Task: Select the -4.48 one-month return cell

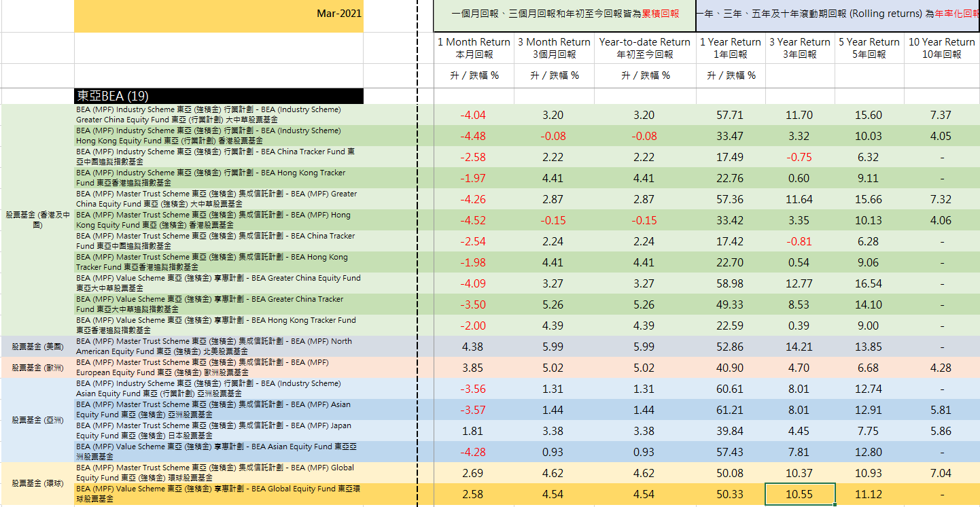Action: click(x=474, y=136)
